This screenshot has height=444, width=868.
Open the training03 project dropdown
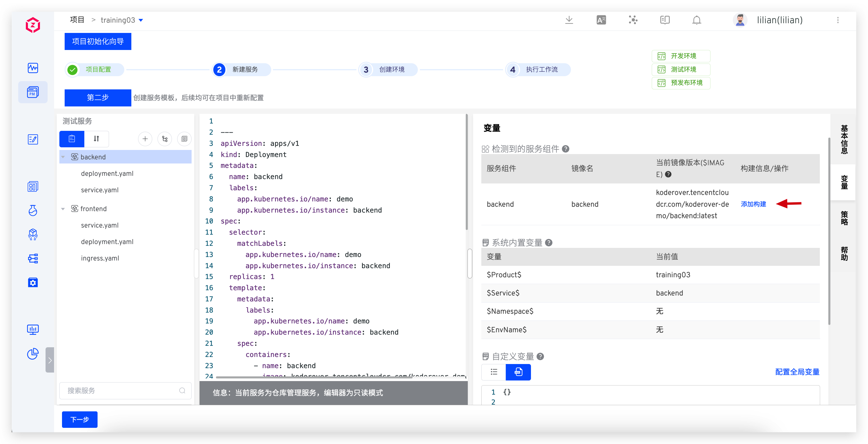coord(122,20)
